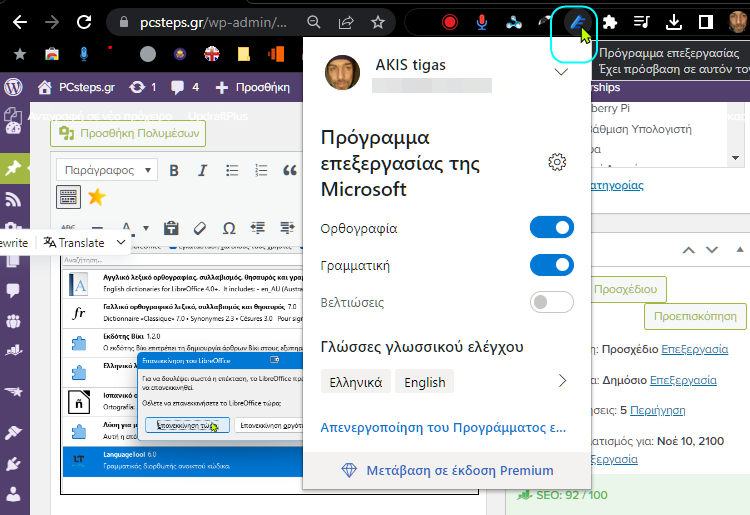Open Microsoft Editor settings gear
The width and height of the screenshot is (750, 515).
click(557, 163)
